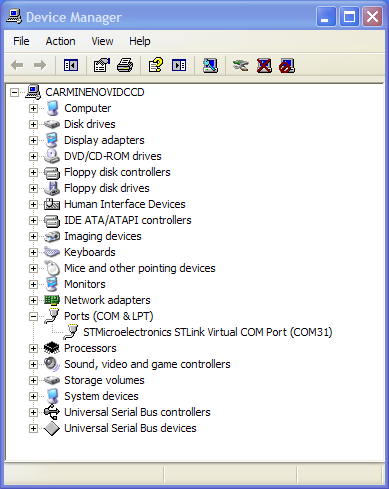Select Sound, video and game controllers

tap(147, 364)
